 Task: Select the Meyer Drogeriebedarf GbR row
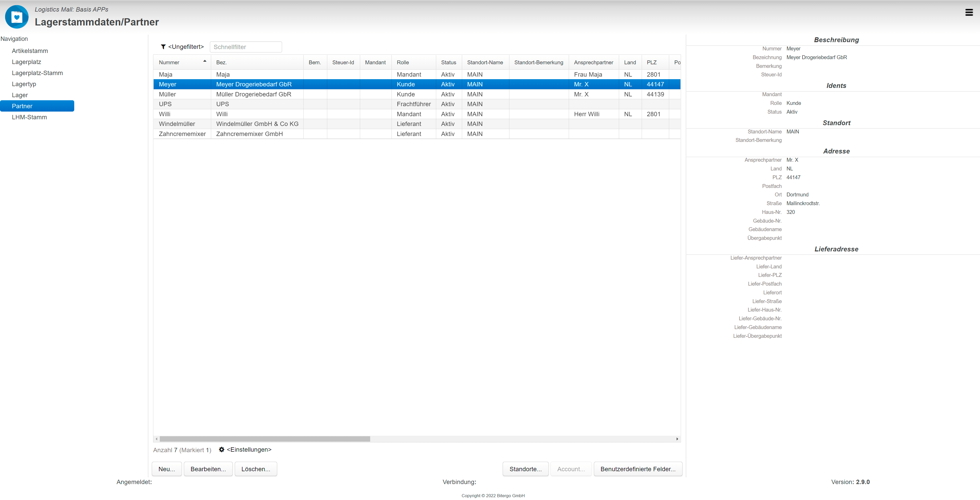[x=417, y=84]
